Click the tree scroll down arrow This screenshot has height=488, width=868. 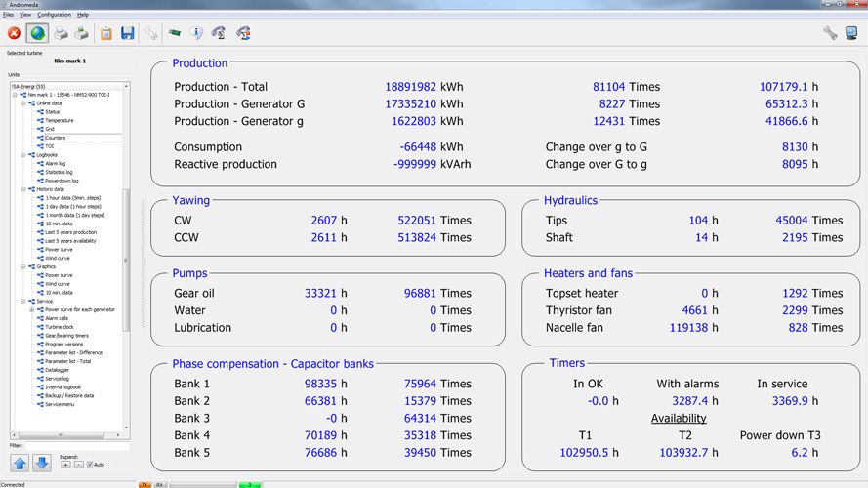(126, 427)
